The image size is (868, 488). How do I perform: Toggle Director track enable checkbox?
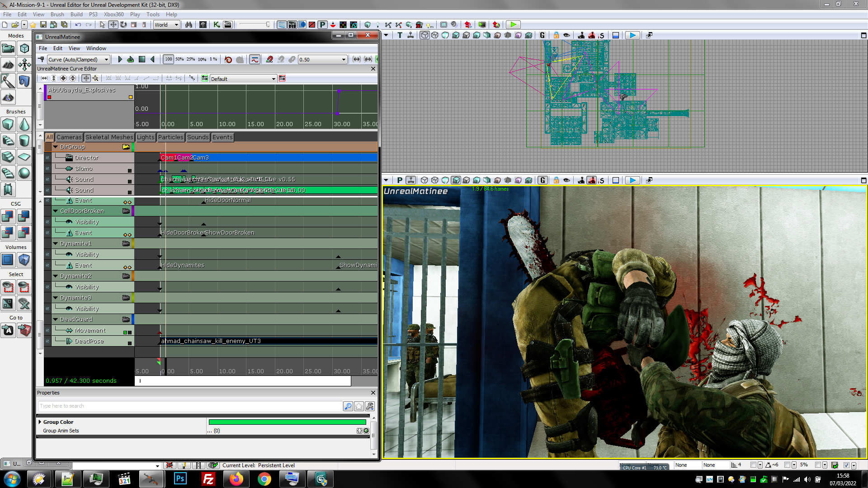pos(47,158)
